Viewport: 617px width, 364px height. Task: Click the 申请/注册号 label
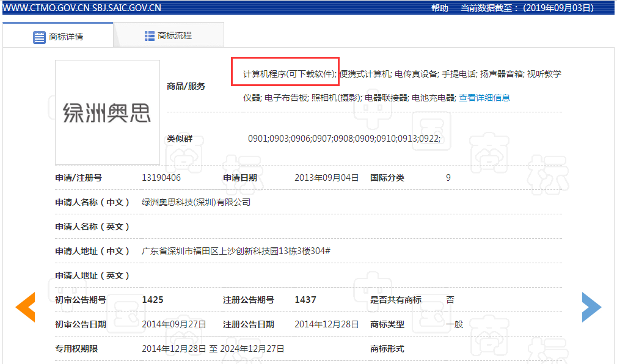(78, 178)
